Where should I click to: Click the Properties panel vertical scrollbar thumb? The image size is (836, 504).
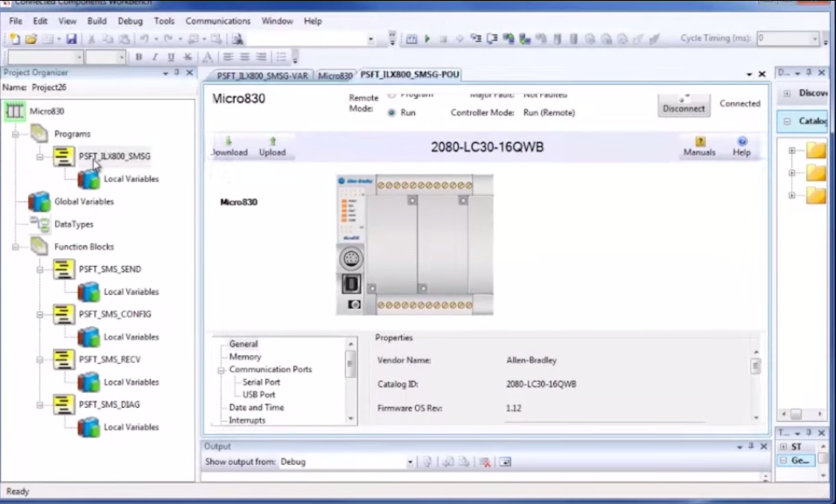coord(755,367)
